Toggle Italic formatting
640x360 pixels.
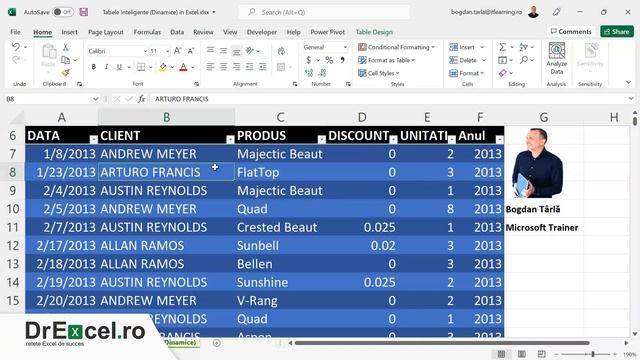[x=106, y=67]
